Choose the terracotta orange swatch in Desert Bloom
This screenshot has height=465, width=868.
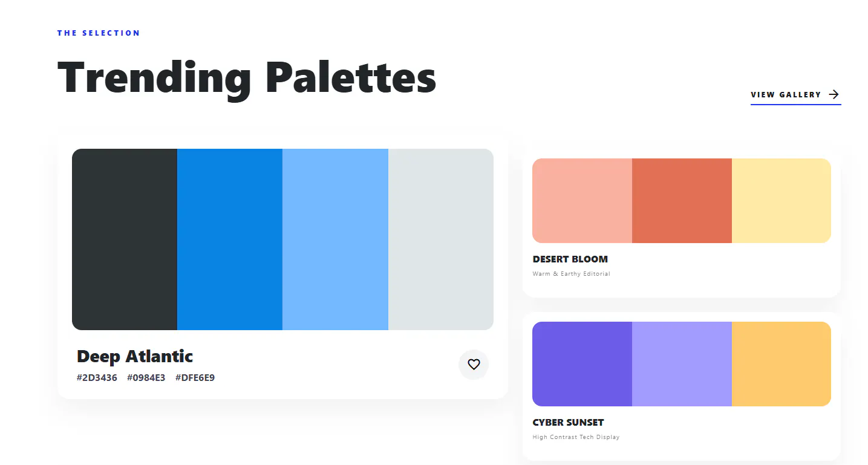[x=682, y=201]
